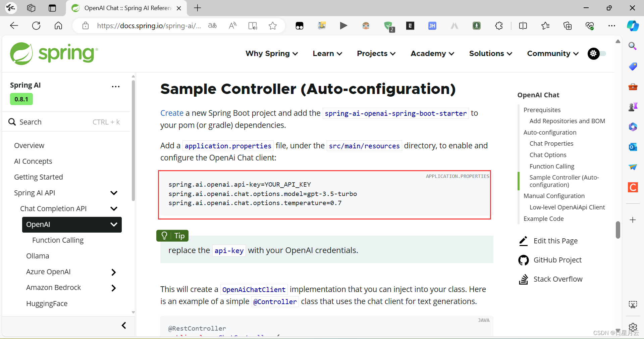This screenshot has height=339, width=644.
Task: Jump to Low-level OpenAiApi Client section
Action: pyautogui.click(x=567, y=207)
